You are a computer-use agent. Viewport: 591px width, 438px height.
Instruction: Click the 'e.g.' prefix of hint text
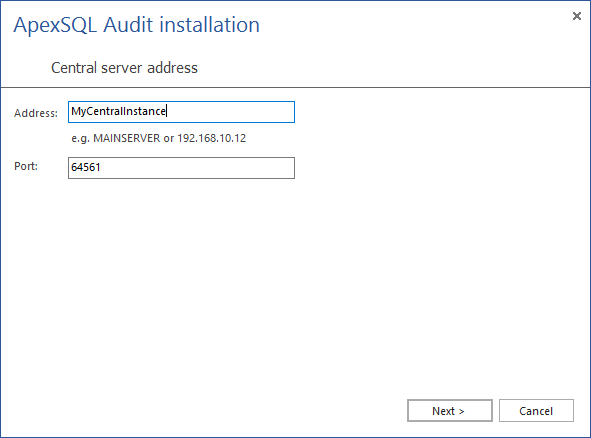(80, 139)
